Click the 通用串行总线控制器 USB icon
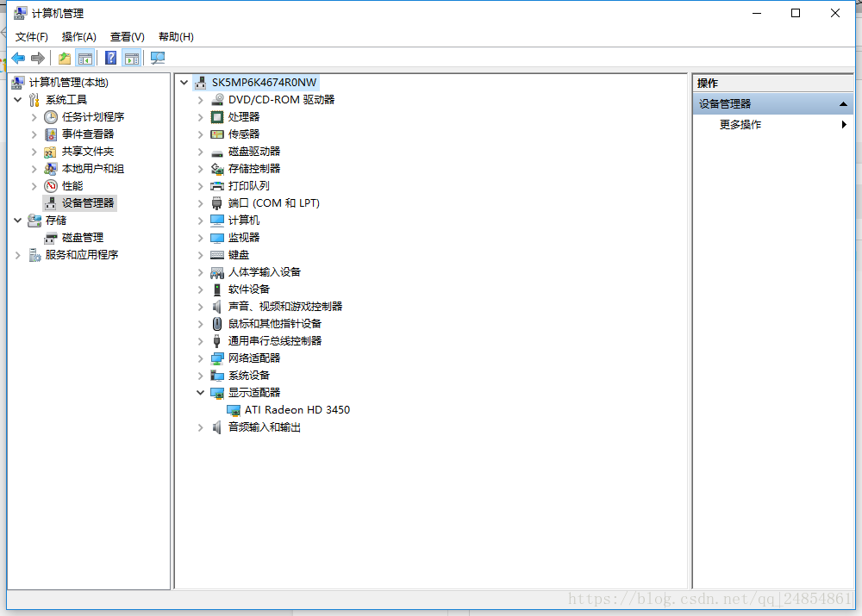This screenshot has width=862, height=616. pyautogui.click(x=217, y=341)
